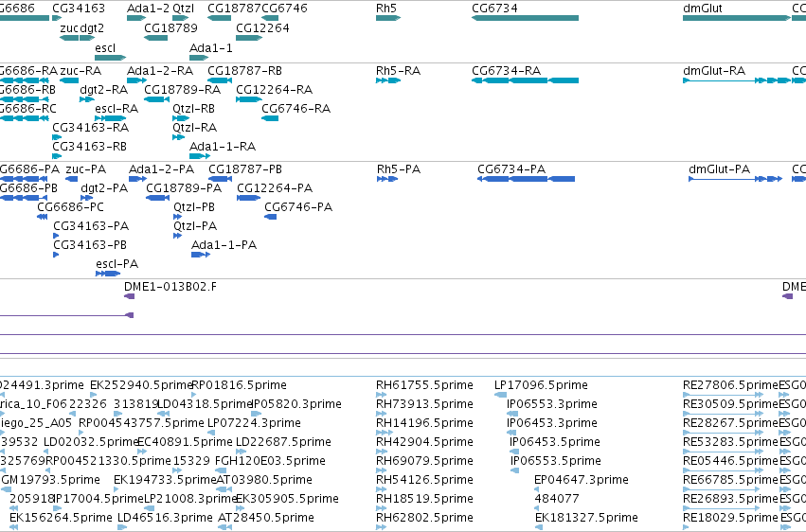Select protein CG34163-PB
This screenshot has width=806, height=532.
56,255
